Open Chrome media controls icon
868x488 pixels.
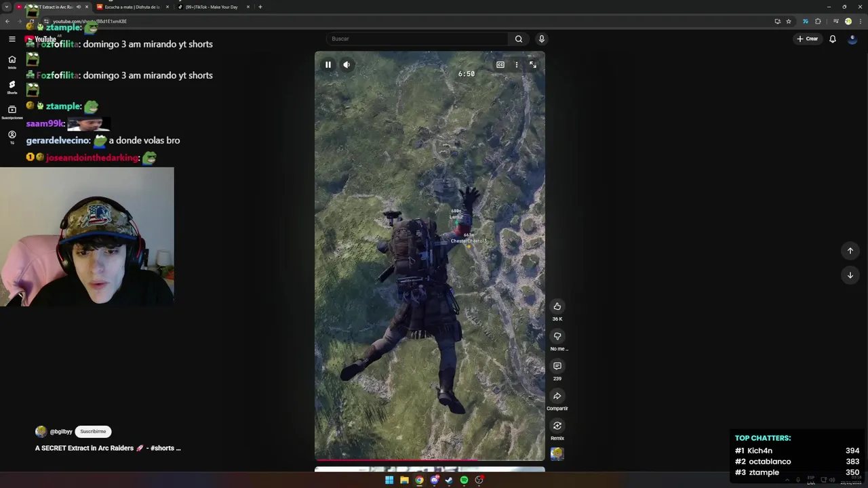point(836,21)
